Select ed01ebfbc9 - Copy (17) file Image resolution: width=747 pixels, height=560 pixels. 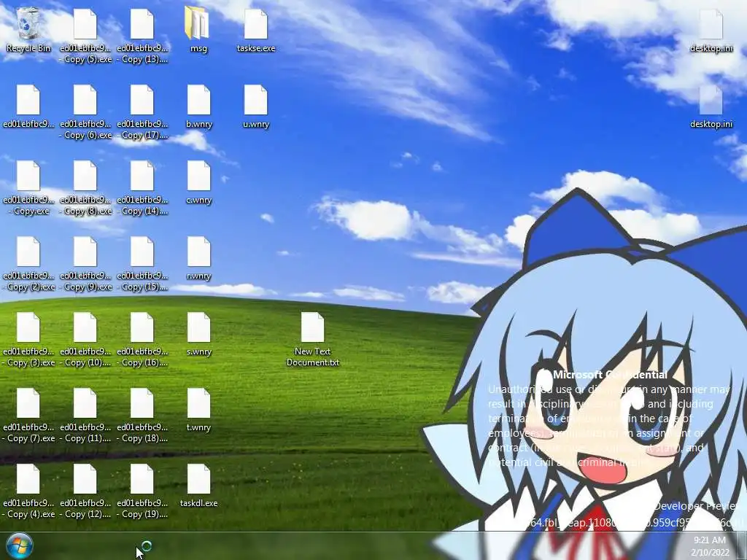(x=142, y=112)
